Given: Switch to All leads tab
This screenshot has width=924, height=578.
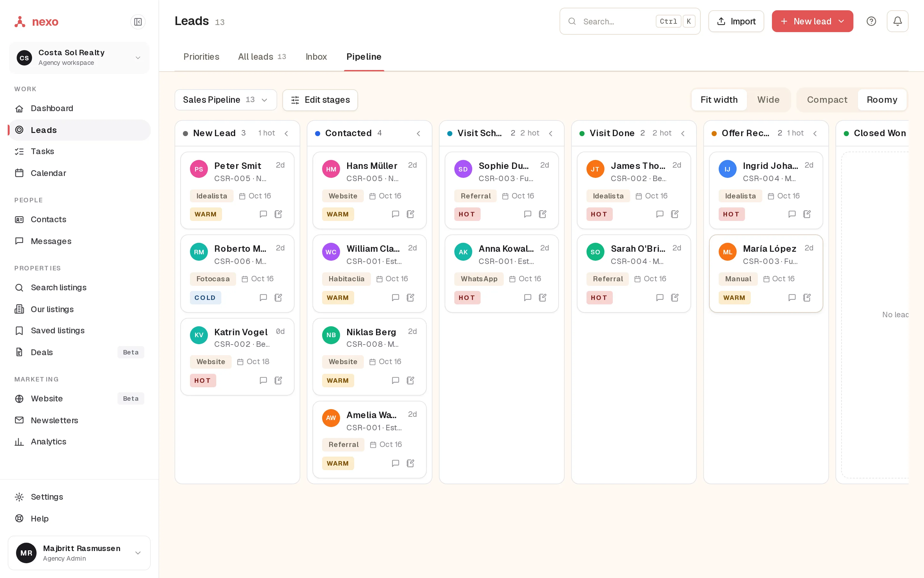Looking at the screenshot, I should click(x=262, y=57).
